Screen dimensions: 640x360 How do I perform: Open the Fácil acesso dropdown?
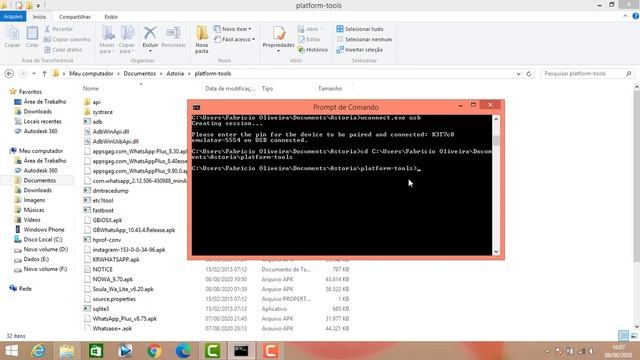tap(235, 39)
